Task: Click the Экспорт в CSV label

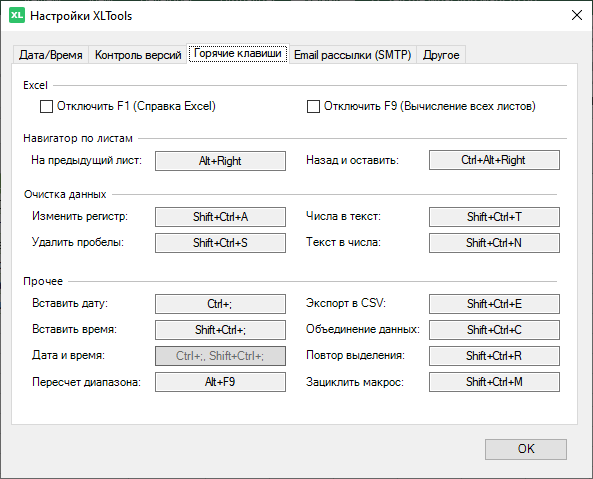Action: (346, 303)
